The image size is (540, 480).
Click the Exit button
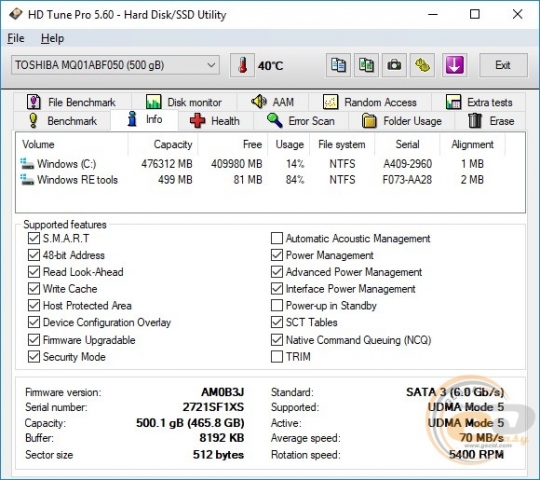tap(503, 65)
